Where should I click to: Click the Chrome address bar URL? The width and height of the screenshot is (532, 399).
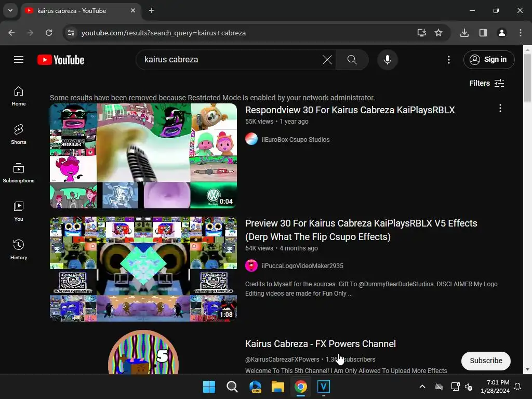(x=163, y=33)
